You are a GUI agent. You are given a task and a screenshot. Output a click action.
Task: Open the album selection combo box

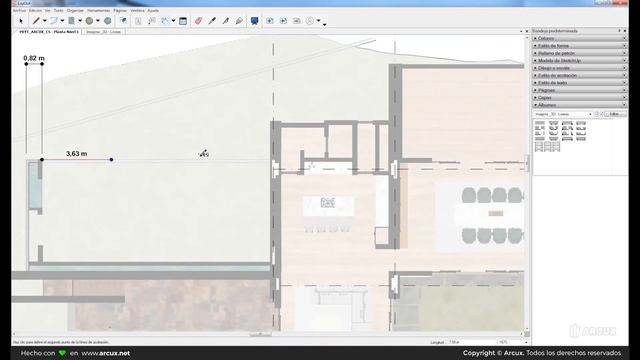(563, 114)
